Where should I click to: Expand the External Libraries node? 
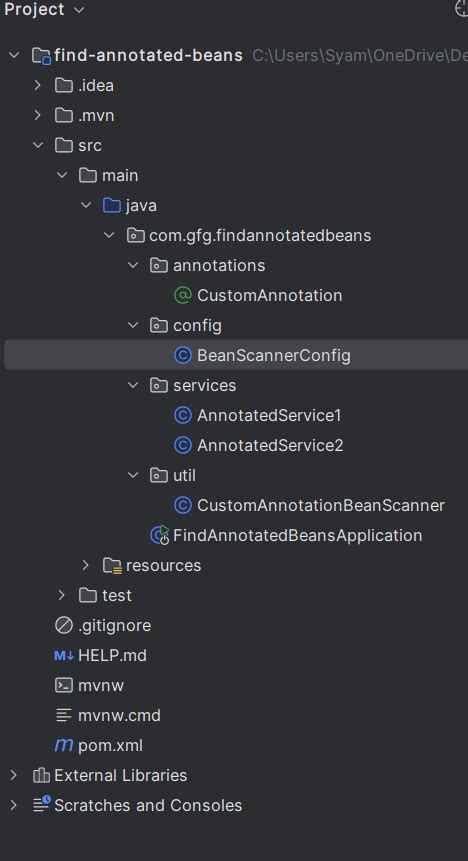[14, 775]
